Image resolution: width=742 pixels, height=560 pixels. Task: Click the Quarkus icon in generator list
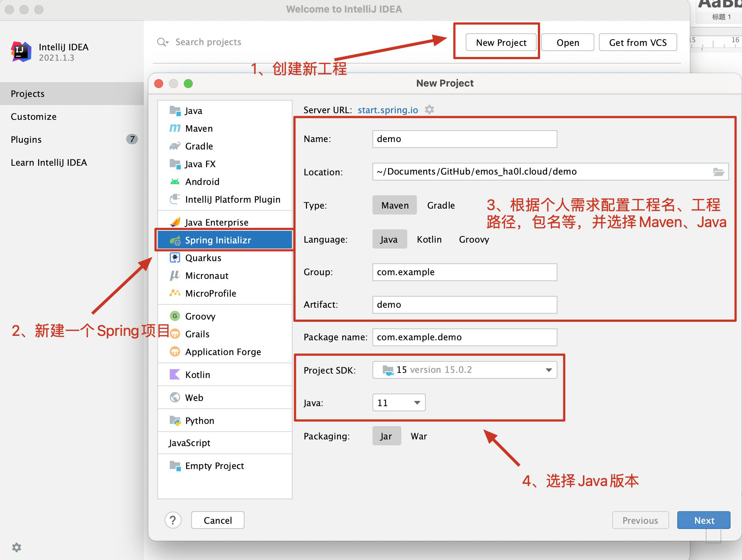175,258
